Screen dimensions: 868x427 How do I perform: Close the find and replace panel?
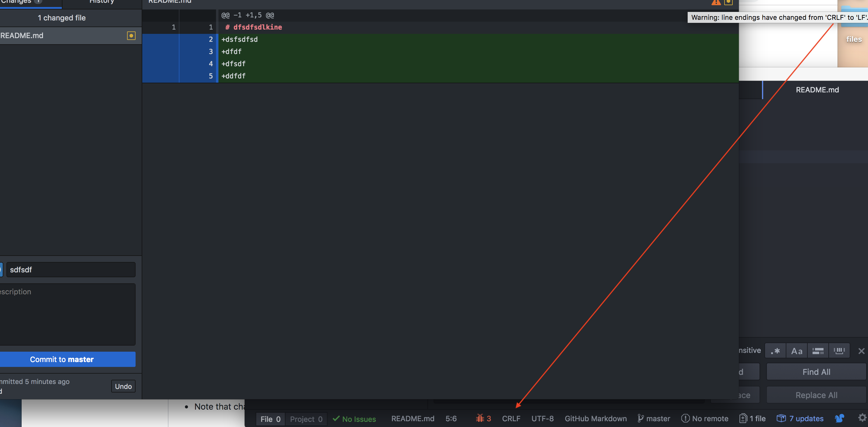pos(861,351)
